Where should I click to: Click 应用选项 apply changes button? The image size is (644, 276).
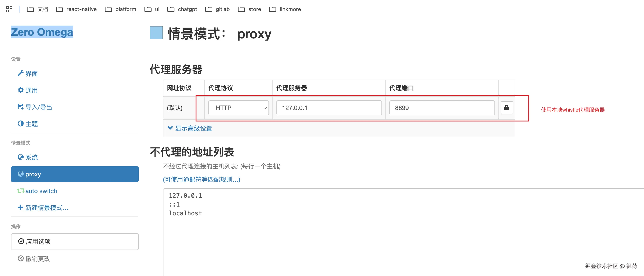[x=75, y=241]
